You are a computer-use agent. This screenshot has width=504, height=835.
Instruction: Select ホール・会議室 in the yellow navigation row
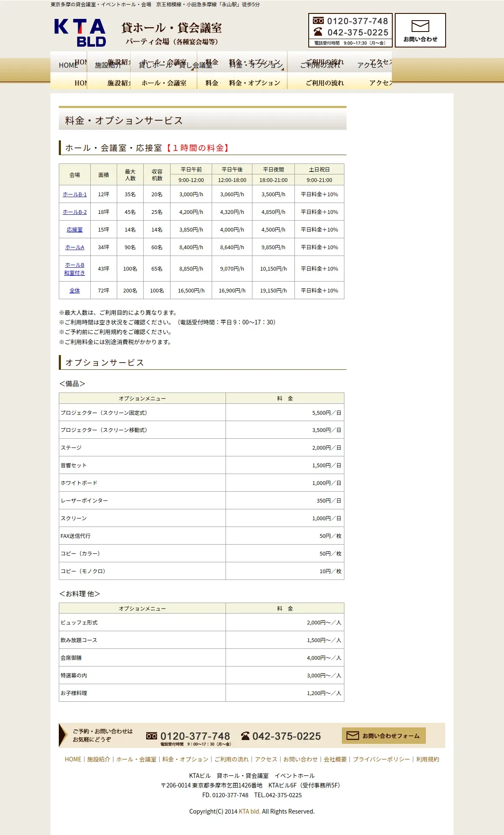[x=164, y=83]
